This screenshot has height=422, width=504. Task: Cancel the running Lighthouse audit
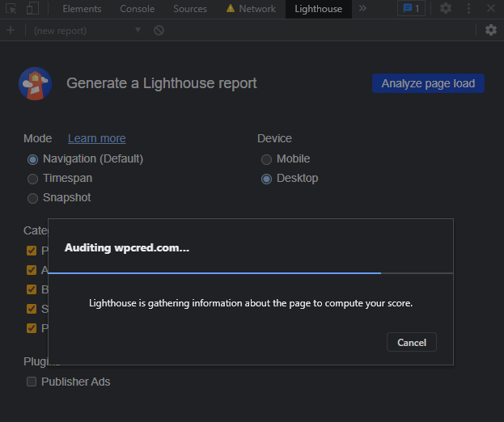(412, 342)
